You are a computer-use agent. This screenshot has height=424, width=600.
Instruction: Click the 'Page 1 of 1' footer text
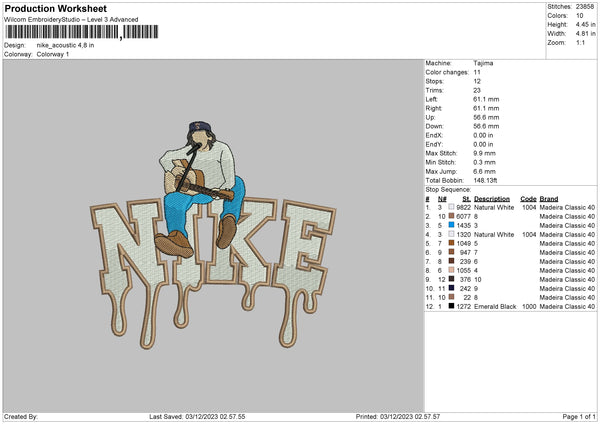(579, 416)
